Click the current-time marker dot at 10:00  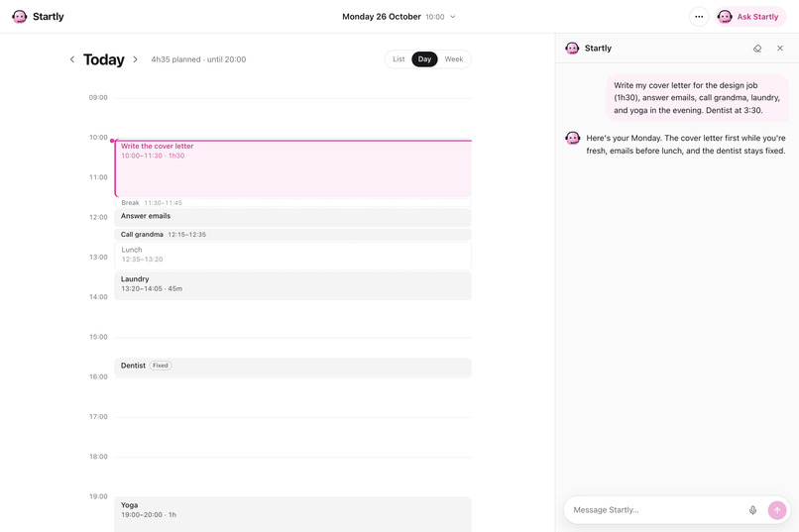tap(112, 141)
